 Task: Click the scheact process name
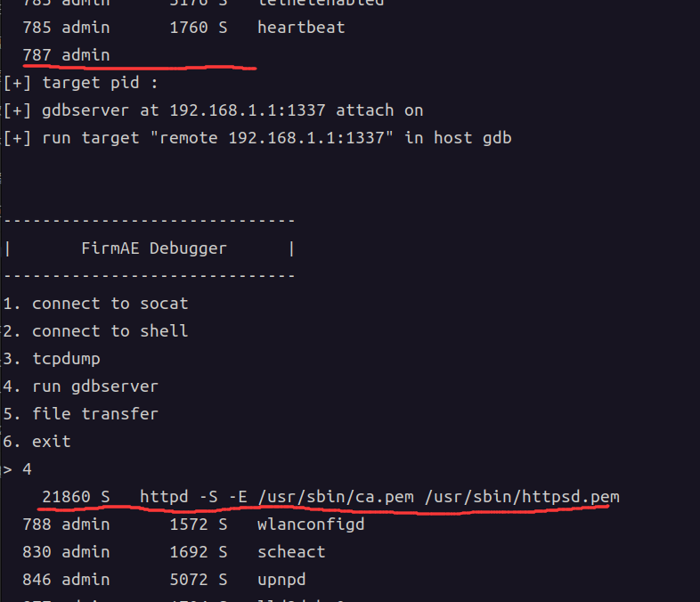[291, 552]
